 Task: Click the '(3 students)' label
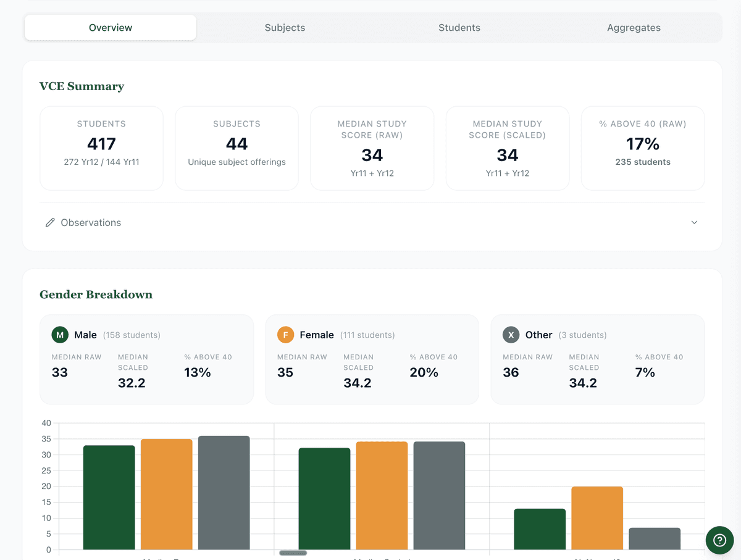pyautogui.click(x=582, y=335)
